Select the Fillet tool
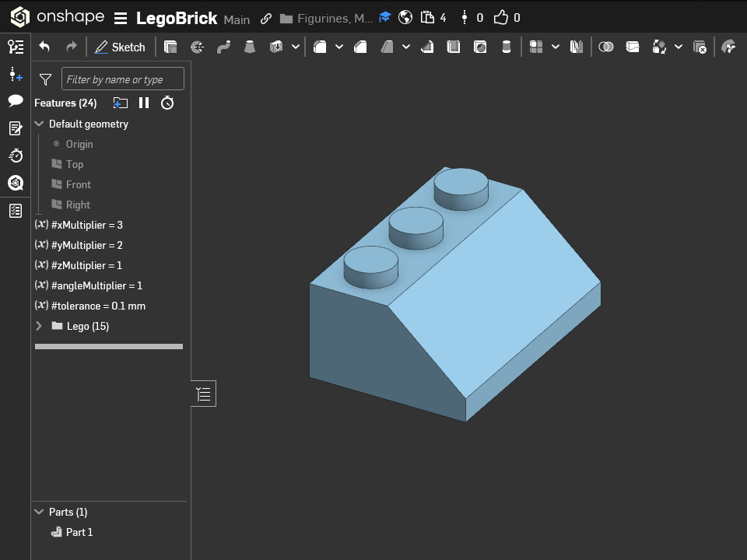The height and width of the screenshot is (560, 747). click(x=320, y=47)
